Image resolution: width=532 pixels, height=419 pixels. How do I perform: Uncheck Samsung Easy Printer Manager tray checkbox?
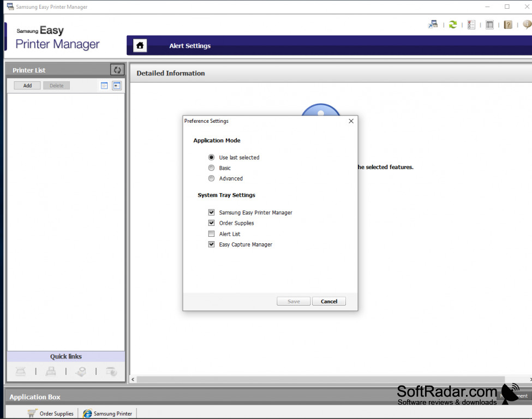click(x=211, y=212)
